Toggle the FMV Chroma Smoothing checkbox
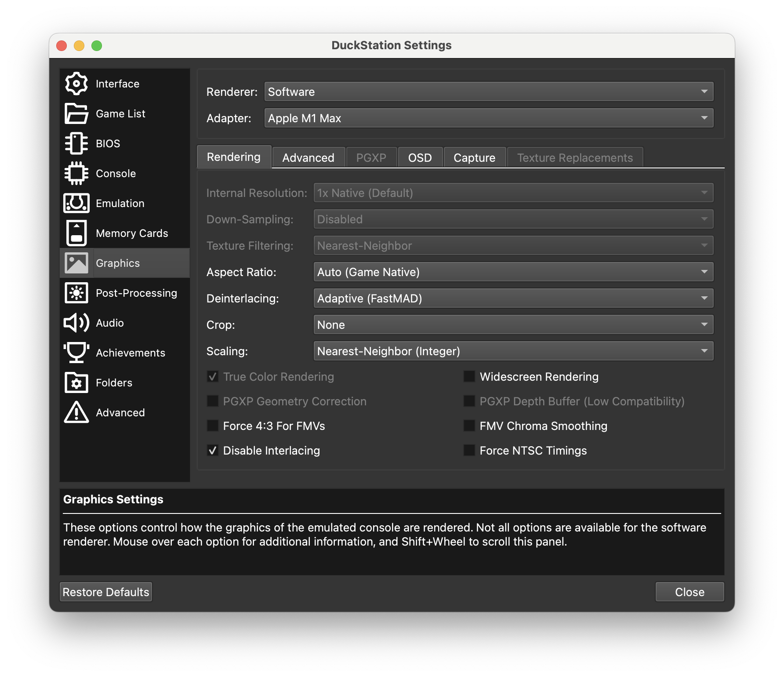 pos(469,426)
